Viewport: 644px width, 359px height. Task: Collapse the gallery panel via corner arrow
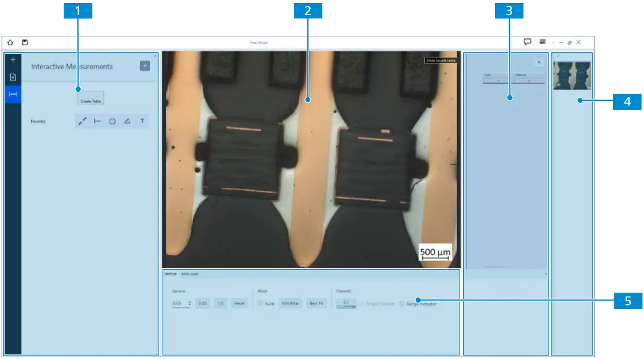click(x=558, y=55)
